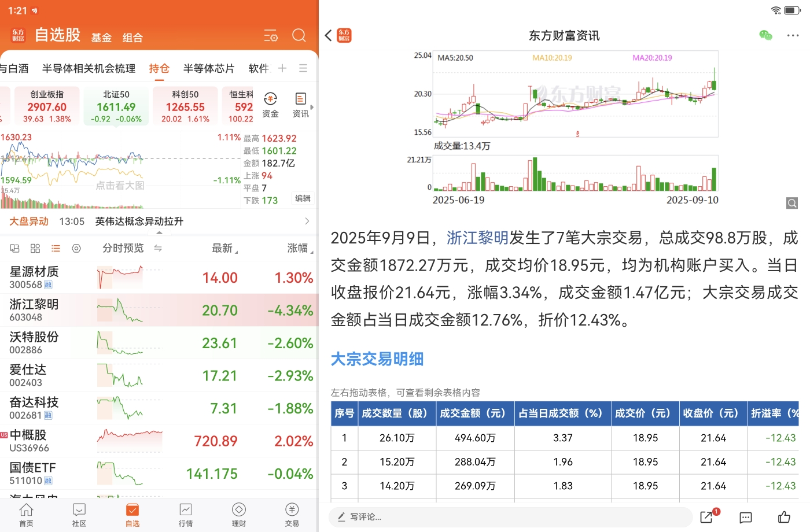Select the 软件 group tab
810x532 pixels.
259,68
